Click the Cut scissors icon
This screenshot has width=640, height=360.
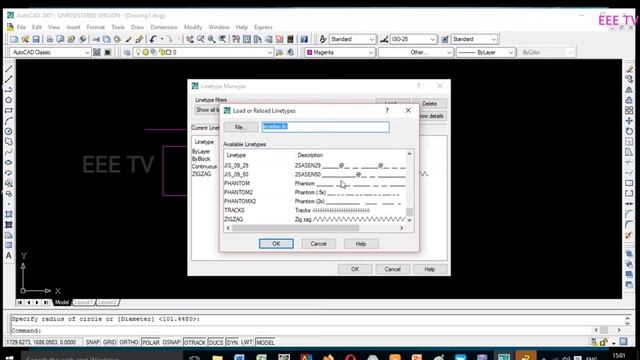point(96,39)
